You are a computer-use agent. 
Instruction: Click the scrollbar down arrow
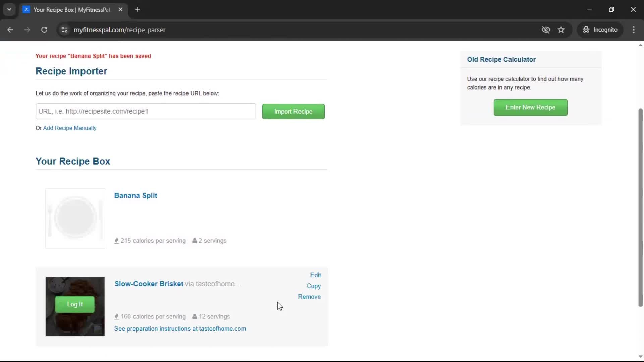pyautogui.click(x=640, y=357)
